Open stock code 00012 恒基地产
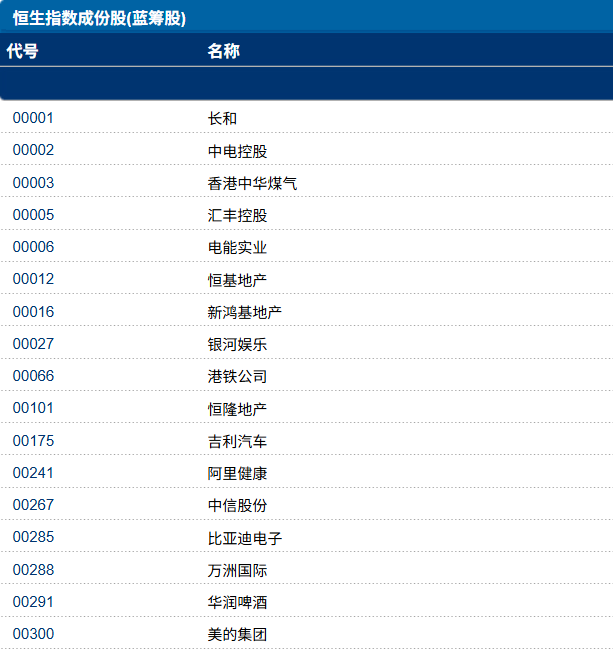 tap(33, 279)
